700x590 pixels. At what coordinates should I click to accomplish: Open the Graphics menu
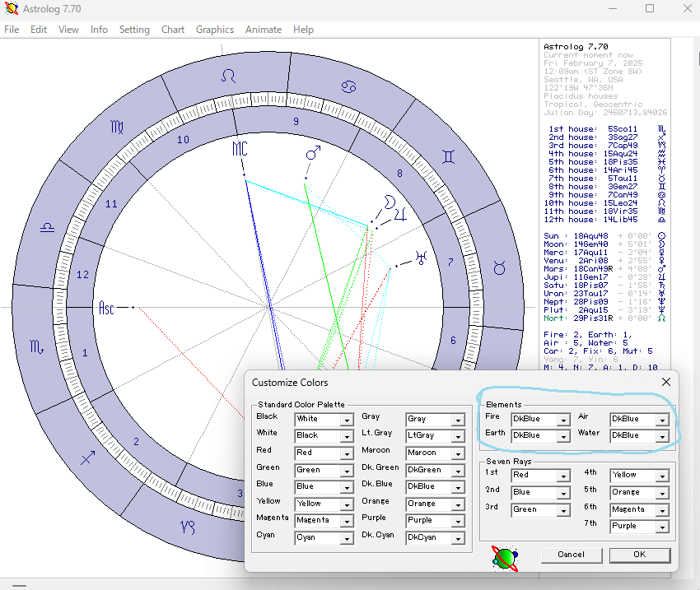click(215, 30)
